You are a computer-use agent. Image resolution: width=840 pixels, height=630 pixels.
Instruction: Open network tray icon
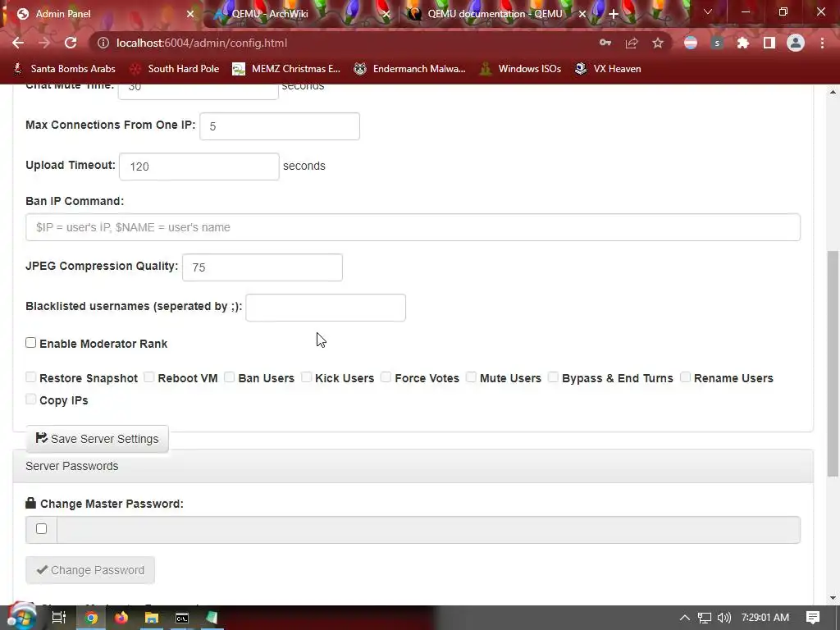[704, 618]
